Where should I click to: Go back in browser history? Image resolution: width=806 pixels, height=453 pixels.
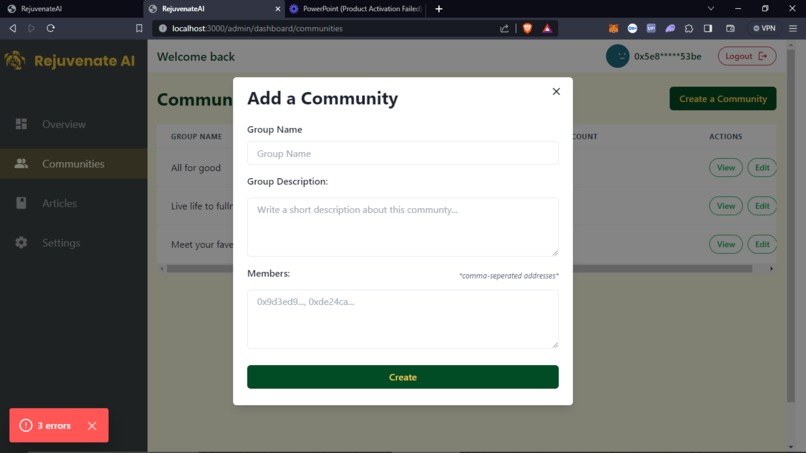click(x=13, y=28)
